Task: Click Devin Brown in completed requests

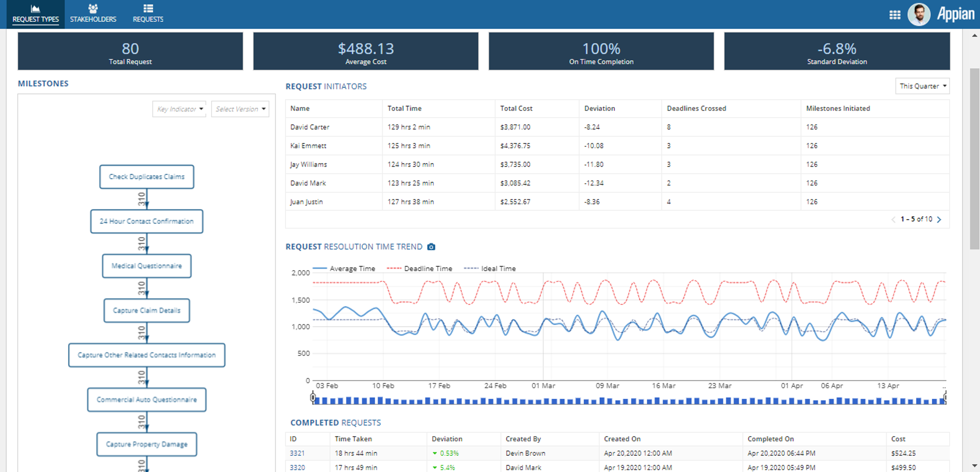Action: pyautogui.click(x=525, y=453)
